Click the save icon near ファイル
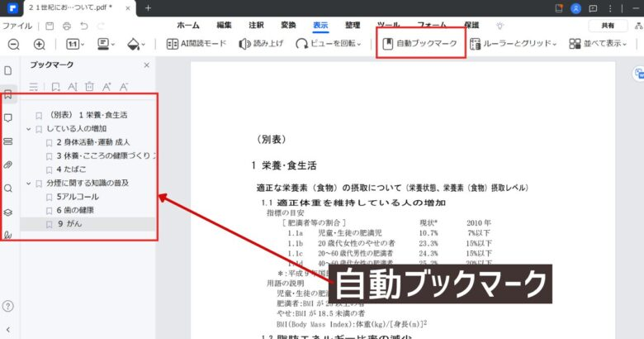 pyautogui.click(x=50, y=26)
